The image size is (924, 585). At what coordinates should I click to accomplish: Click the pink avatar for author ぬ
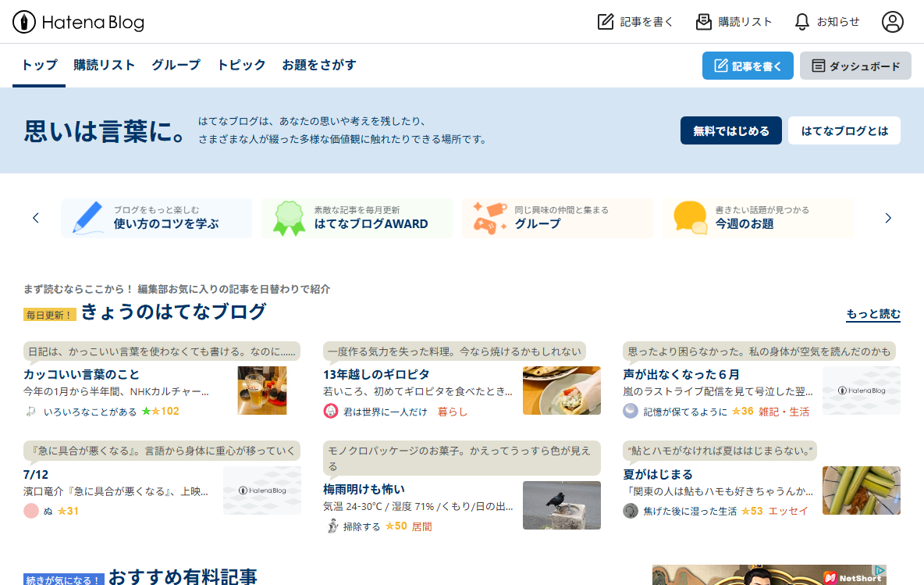tap(31, 511)
